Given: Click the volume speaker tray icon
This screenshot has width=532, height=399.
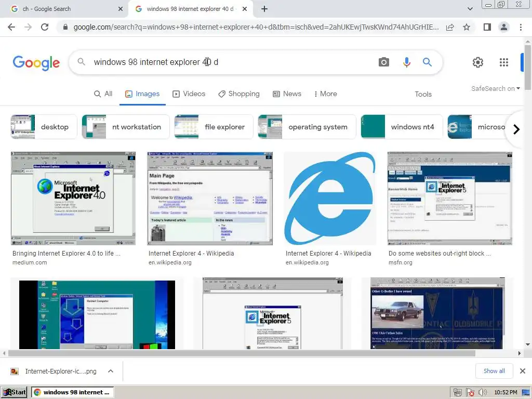Looking at the screenshot, I should [482, 393].
